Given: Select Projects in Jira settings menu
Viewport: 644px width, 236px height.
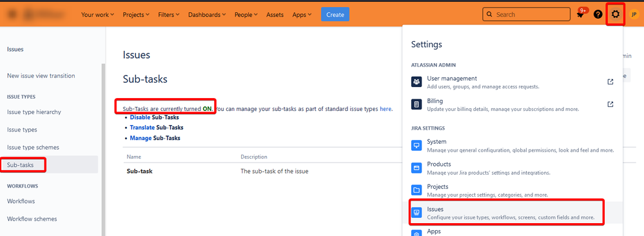Looking at the screenshot, I should point(512,190).
